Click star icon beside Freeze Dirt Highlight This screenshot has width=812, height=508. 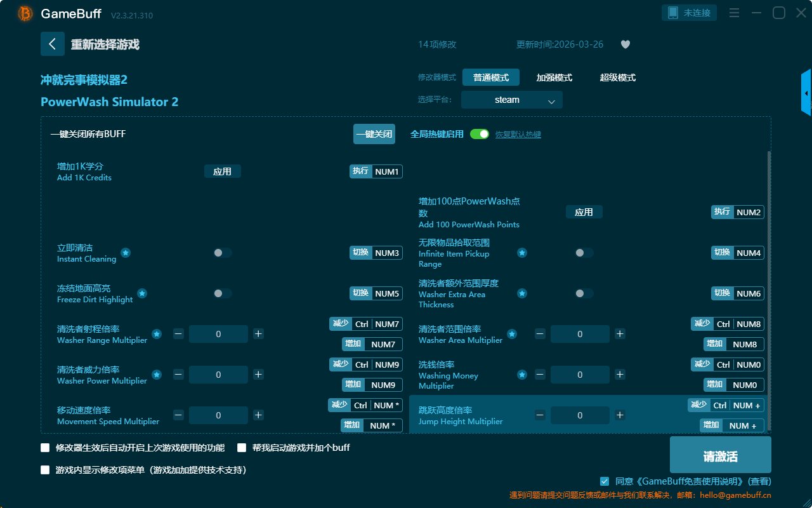pos(142,293)
